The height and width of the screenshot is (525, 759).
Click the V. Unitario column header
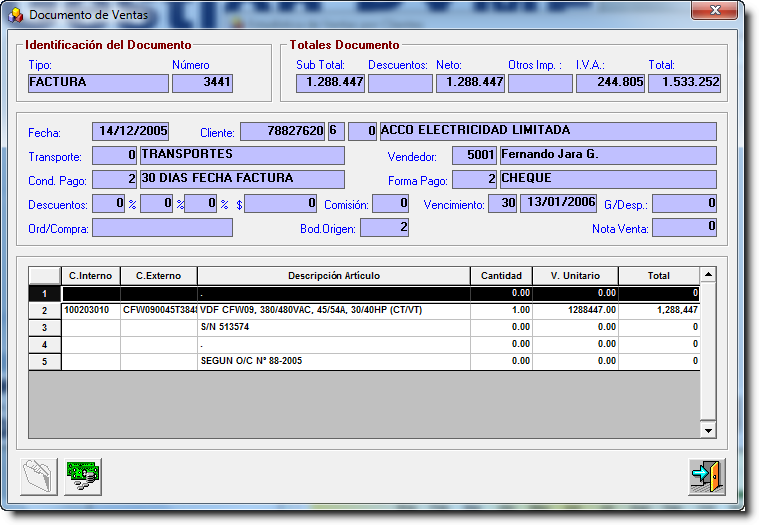click(x=576, y=276)
